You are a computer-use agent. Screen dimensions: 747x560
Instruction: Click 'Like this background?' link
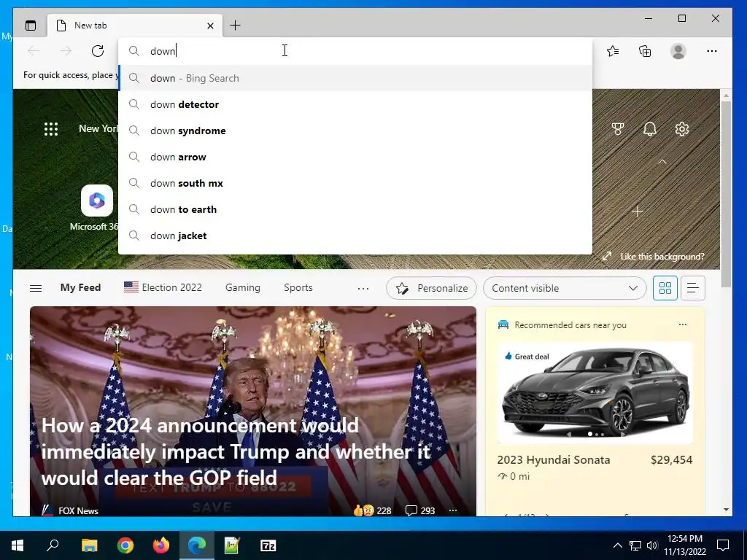click(662, 256)
